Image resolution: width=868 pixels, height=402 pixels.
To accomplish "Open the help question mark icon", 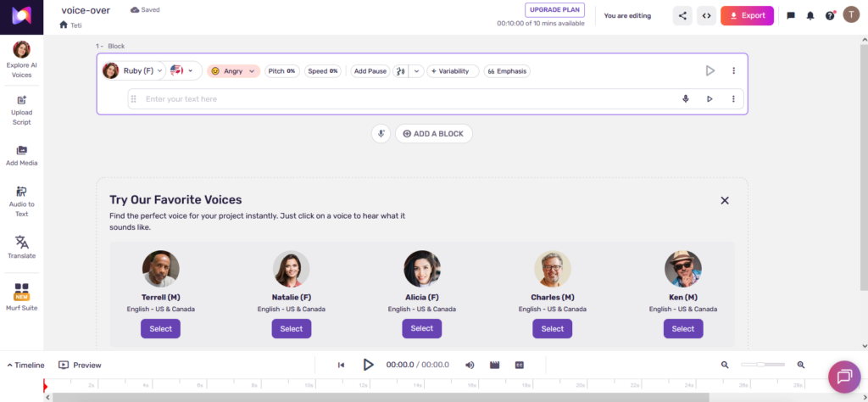I will tap(830, 15).
